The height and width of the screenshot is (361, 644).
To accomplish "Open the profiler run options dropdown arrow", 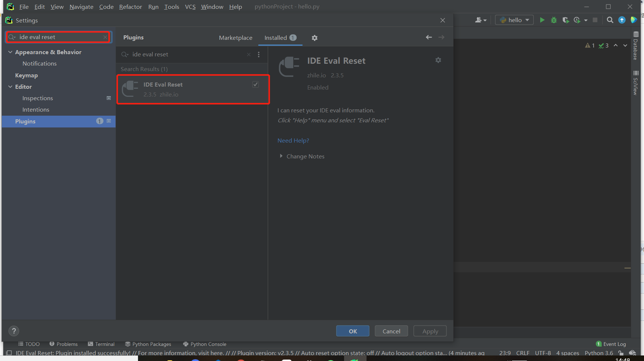I will coord(585,20).
